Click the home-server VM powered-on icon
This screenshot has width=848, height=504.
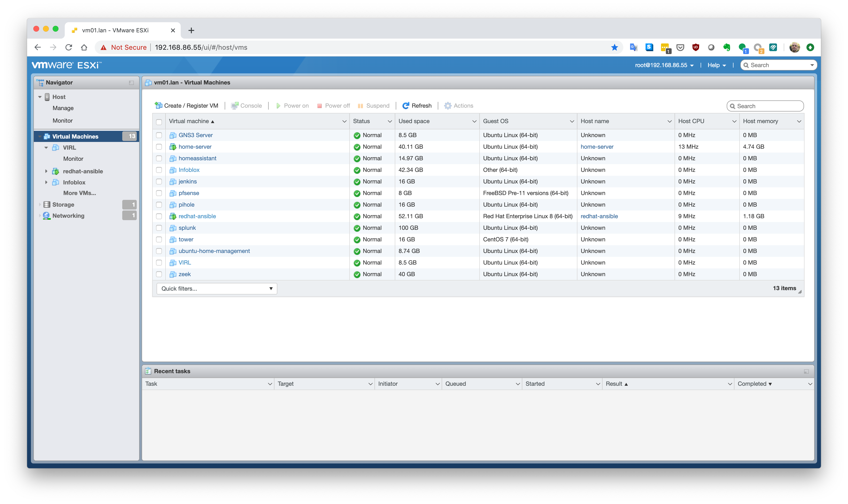(173, 147)
